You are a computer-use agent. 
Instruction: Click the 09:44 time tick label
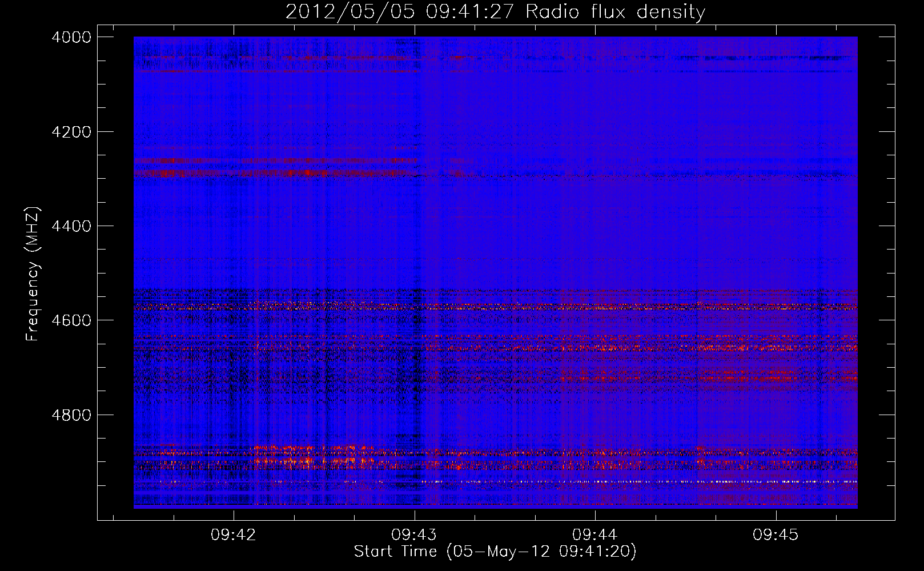click(x=595, y=535)
